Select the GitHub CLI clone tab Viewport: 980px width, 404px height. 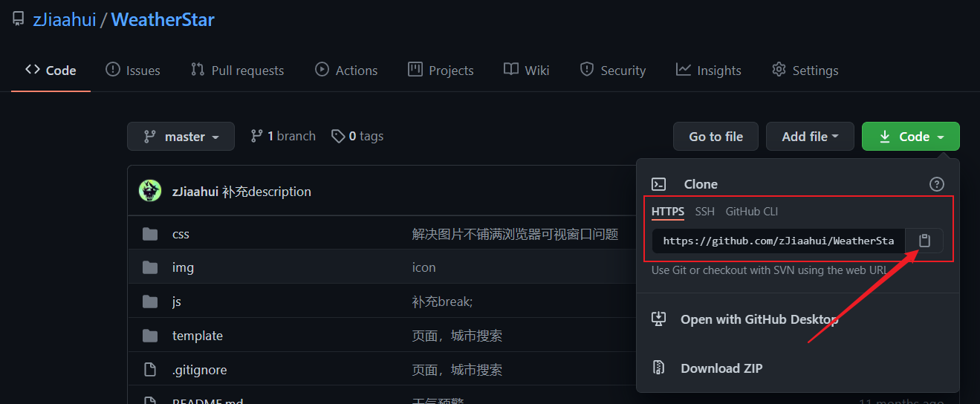pyautogui.click(x=752, y=212)
